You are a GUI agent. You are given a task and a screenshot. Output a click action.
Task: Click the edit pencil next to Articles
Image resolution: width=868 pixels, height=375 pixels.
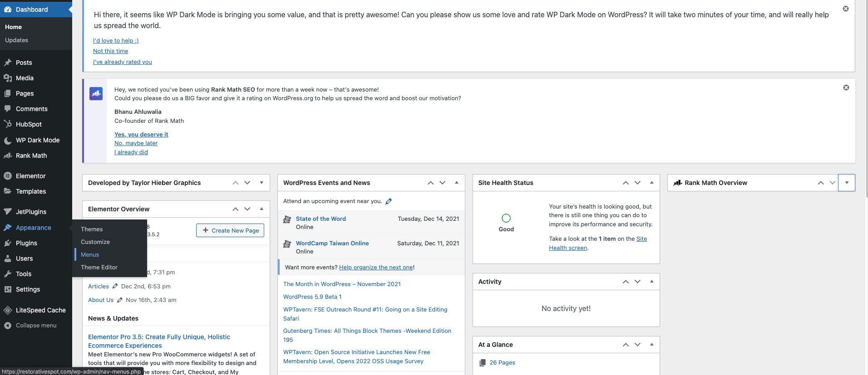tap(115, 286)
